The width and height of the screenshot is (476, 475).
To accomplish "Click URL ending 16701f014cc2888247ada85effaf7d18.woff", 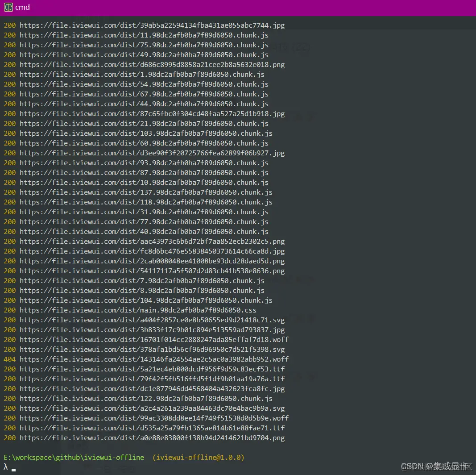I will click(154, 340).
